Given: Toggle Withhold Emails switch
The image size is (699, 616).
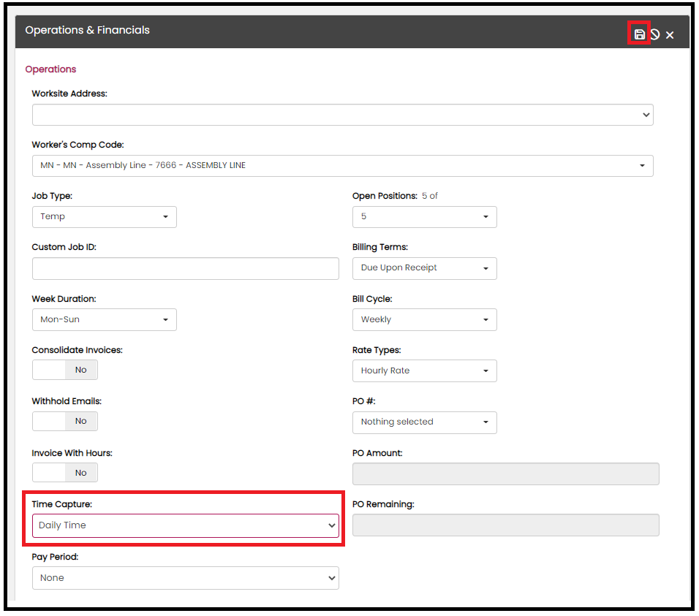Looking at the screenshot, I should point(65,421).
